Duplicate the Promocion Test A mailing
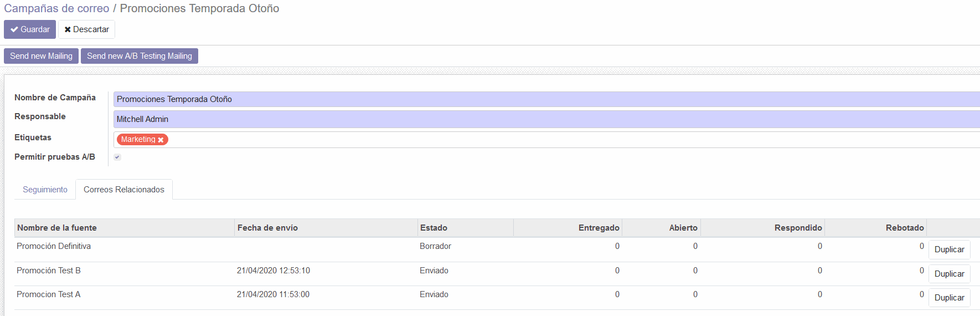The height and width of the screenshot is (316, 980). point(949,298)
